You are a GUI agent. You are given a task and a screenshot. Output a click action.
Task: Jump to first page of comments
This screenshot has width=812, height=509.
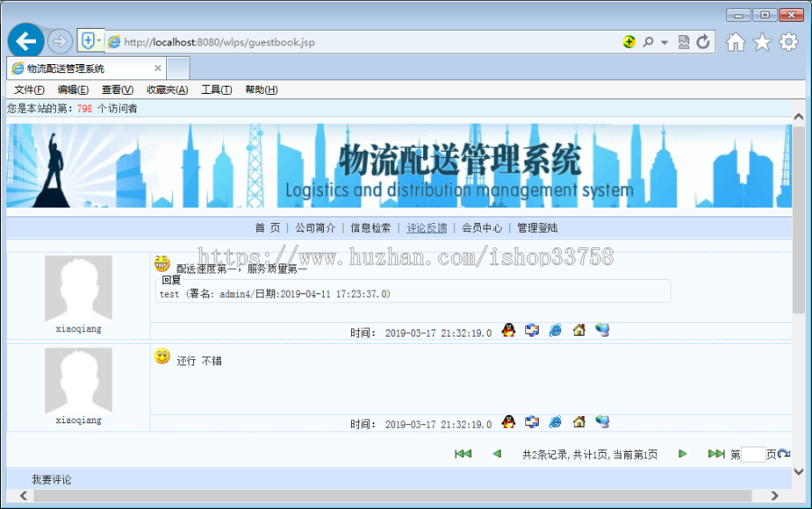(463, 454)
